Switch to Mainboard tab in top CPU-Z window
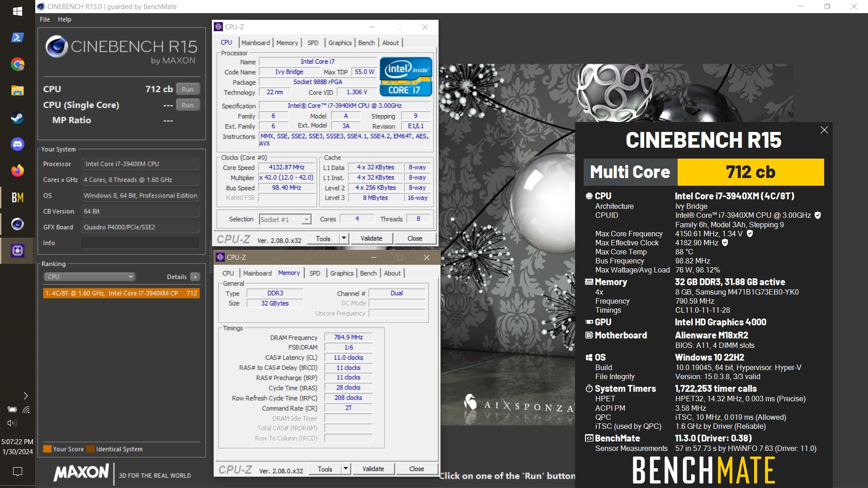This screenshot has width=868, height=488. point(255,42)
